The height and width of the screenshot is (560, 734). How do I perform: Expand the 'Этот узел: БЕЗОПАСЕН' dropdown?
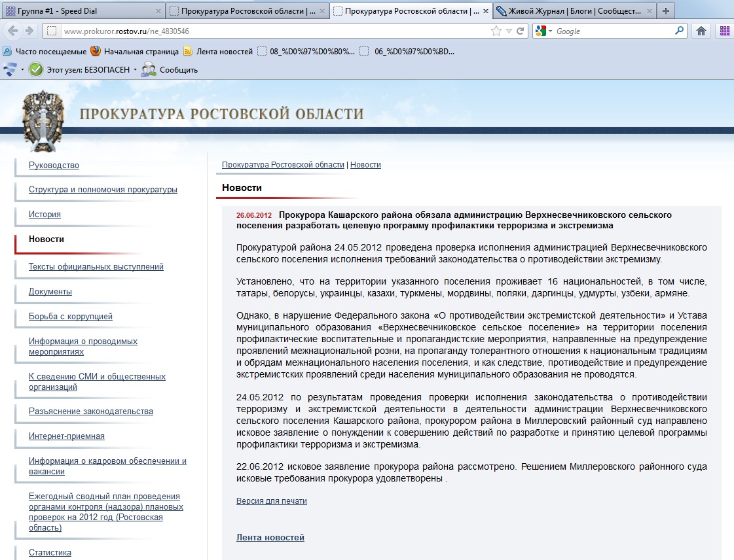coord(135,70)
